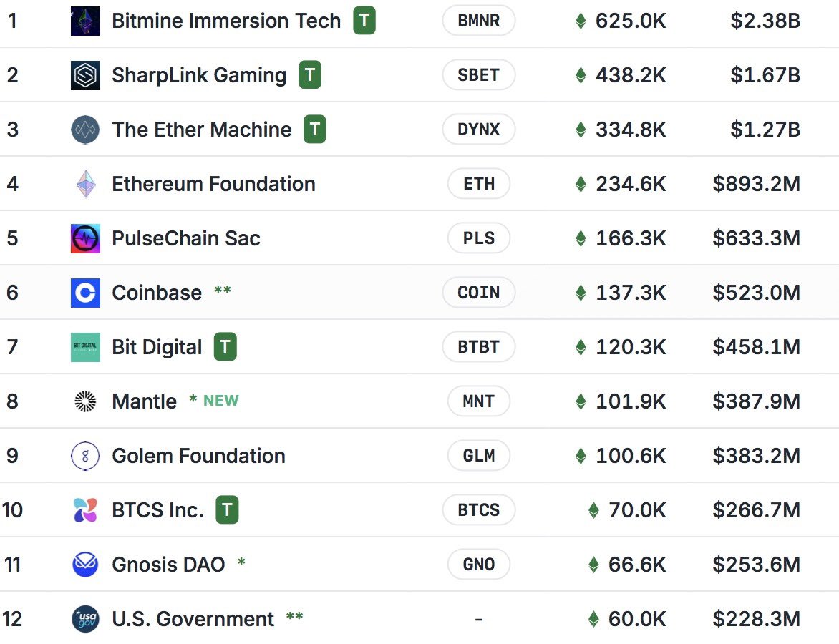This screenshot has height=644, width=839.
Task: Click The Ether Machine logo icon
Action: point(85,130)
